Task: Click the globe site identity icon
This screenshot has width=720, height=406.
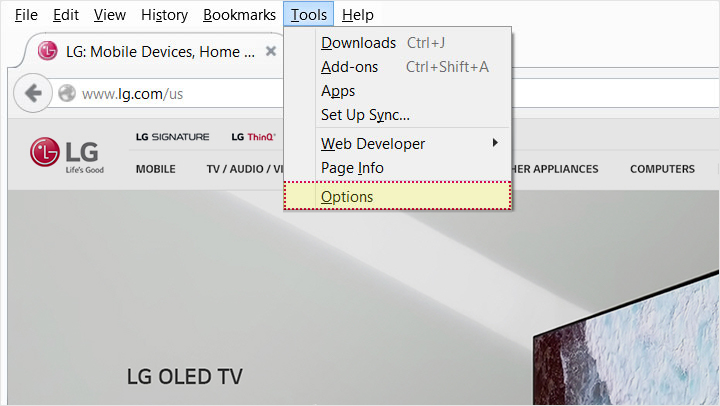Action: 67,94
